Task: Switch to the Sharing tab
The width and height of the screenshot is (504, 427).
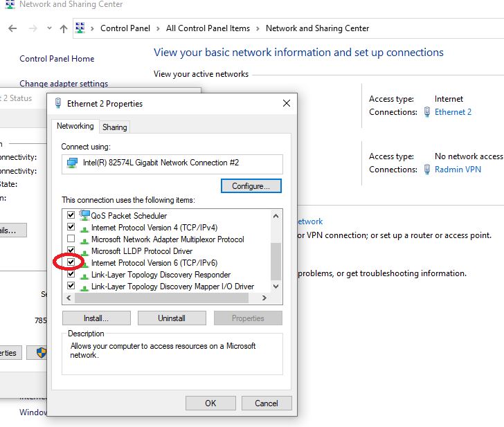Action: [x=114, y=127]
